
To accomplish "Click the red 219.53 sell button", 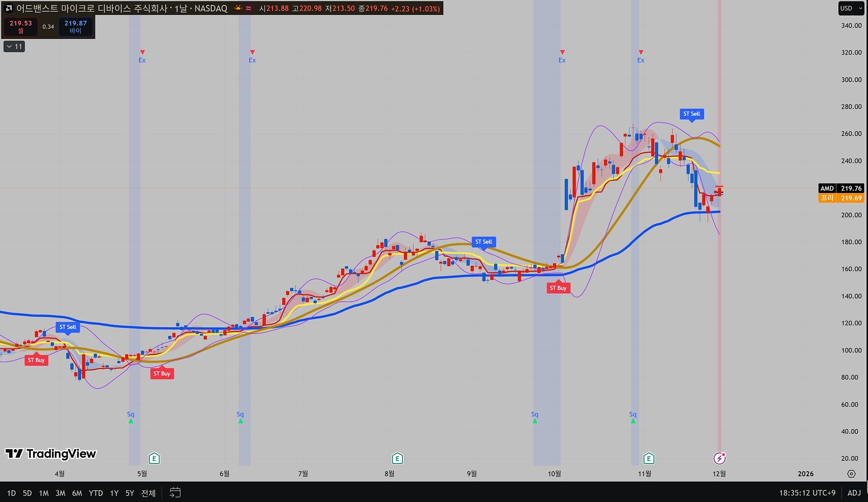I will [x=21, y=27].
